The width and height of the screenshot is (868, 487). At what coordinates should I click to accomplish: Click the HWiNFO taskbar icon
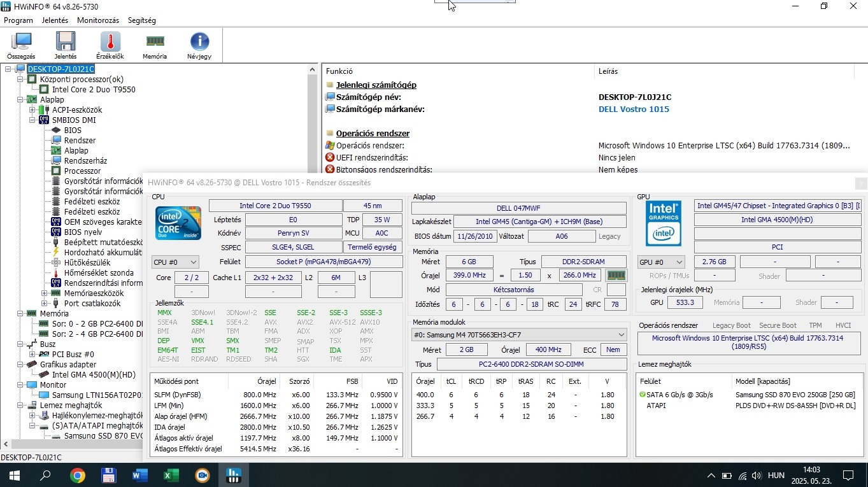tap(233, 476)
